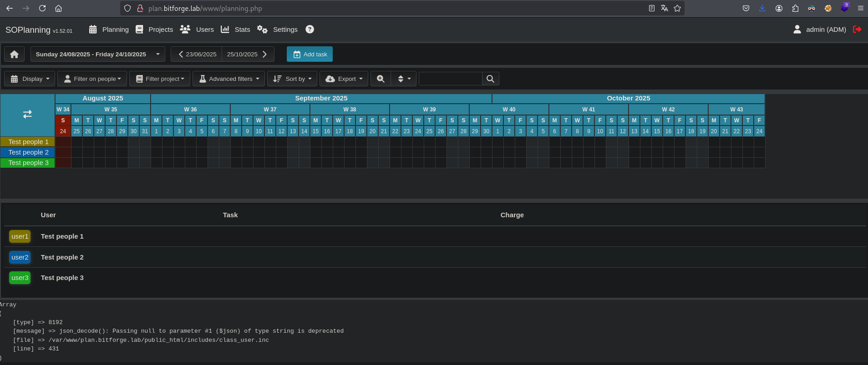Click the zoom magnifier plus icon

pyautogui.click(x=381, y=79)
